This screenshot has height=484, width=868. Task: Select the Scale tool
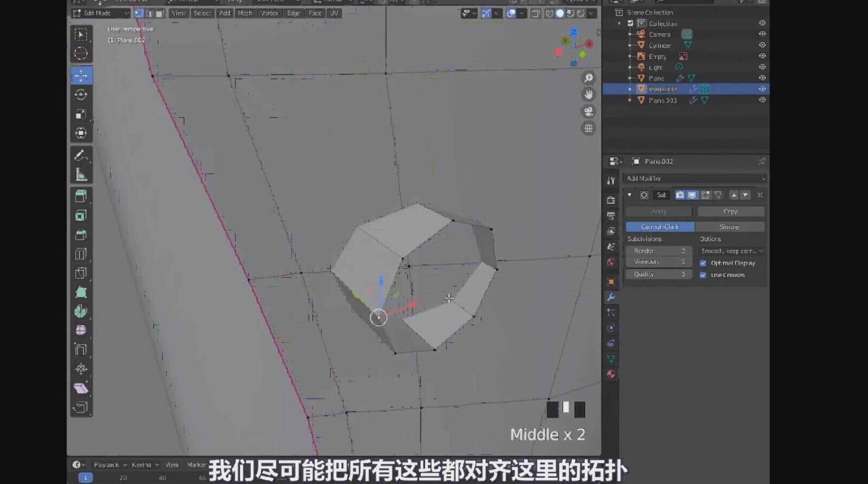pos(81,114)
